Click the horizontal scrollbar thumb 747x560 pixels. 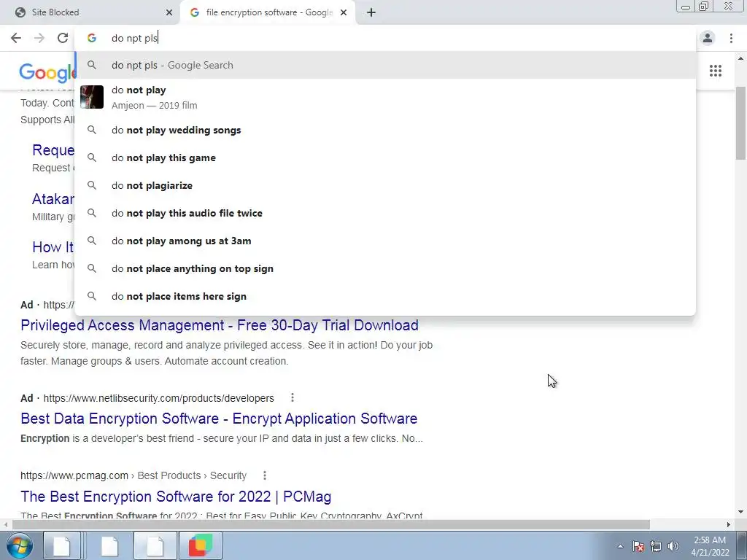point(331,524)
